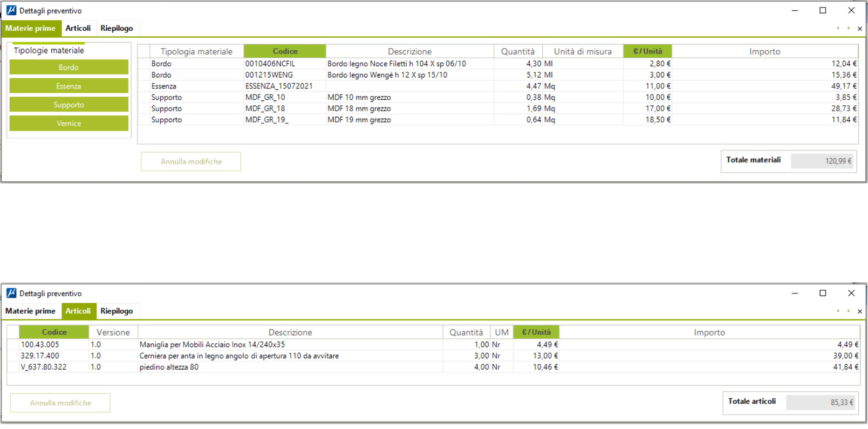868x429 pixels.
Task: Click Annulla modifiche beside Tipologie materiale panel
Action: (x=191, y=161)
